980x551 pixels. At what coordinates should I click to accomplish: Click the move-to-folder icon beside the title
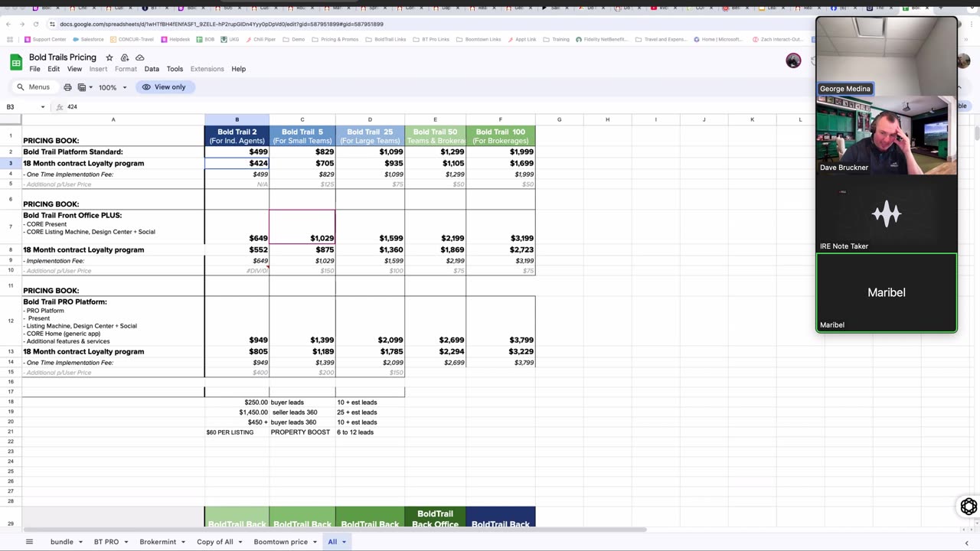(x=125, y=57)
